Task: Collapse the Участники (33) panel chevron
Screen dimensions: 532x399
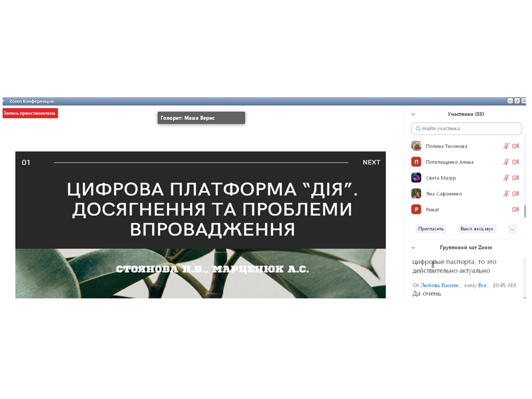Action: point(413,114)
